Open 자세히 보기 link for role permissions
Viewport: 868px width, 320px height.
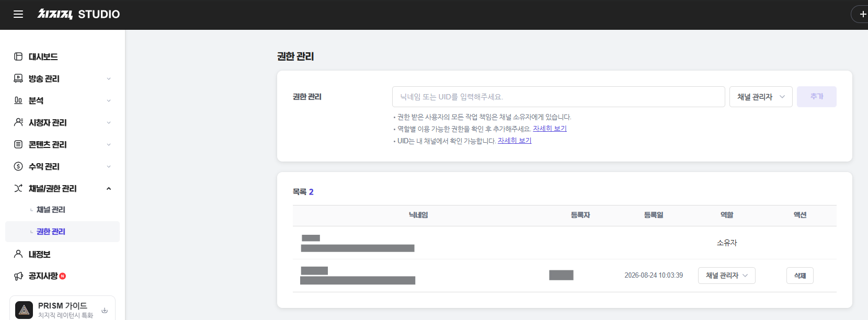[x=550, y=129]
